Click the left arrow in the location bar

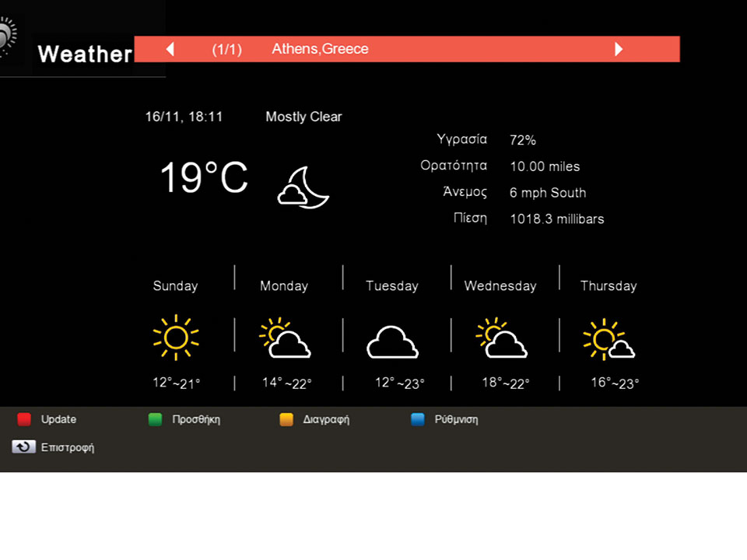point(170,49)
